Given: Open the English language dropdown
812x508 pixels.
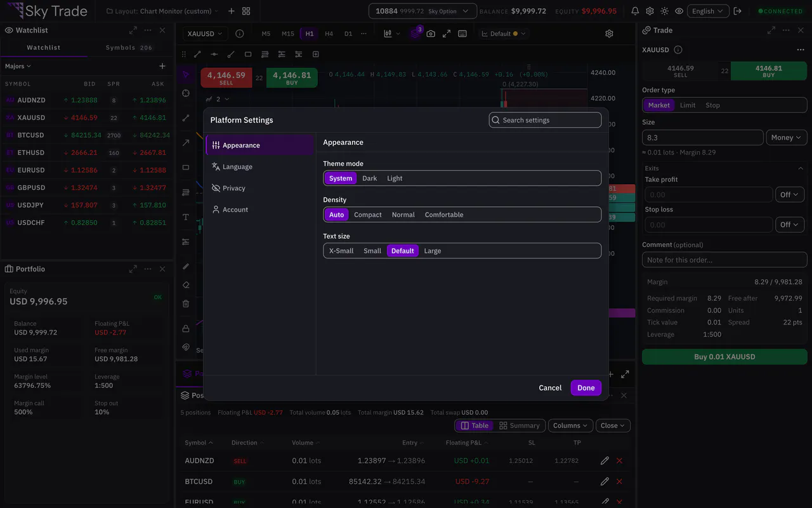Looking at the screenshot, I should (707, 11).
